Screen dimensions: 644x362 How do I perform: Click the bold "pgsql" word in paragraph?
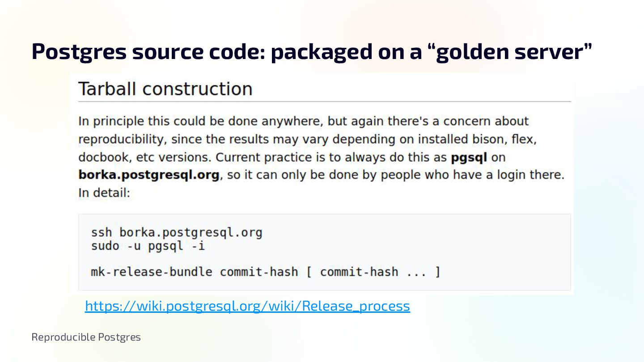pos(469,157)
